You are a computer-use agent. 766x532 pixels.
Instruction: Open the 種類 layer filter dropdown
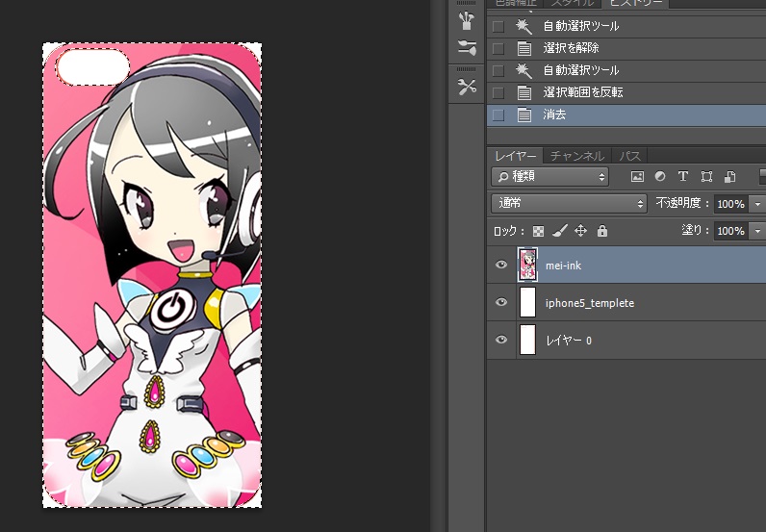[549, 176]
